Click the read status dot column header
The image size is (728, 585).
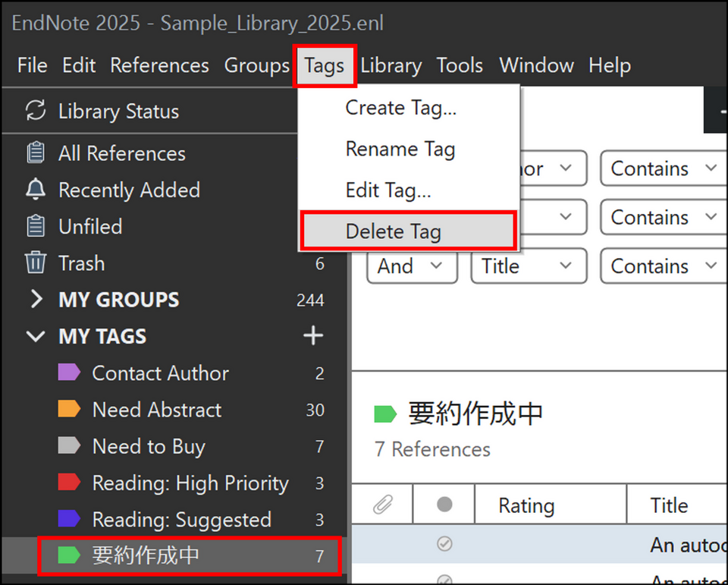point(445,505)
